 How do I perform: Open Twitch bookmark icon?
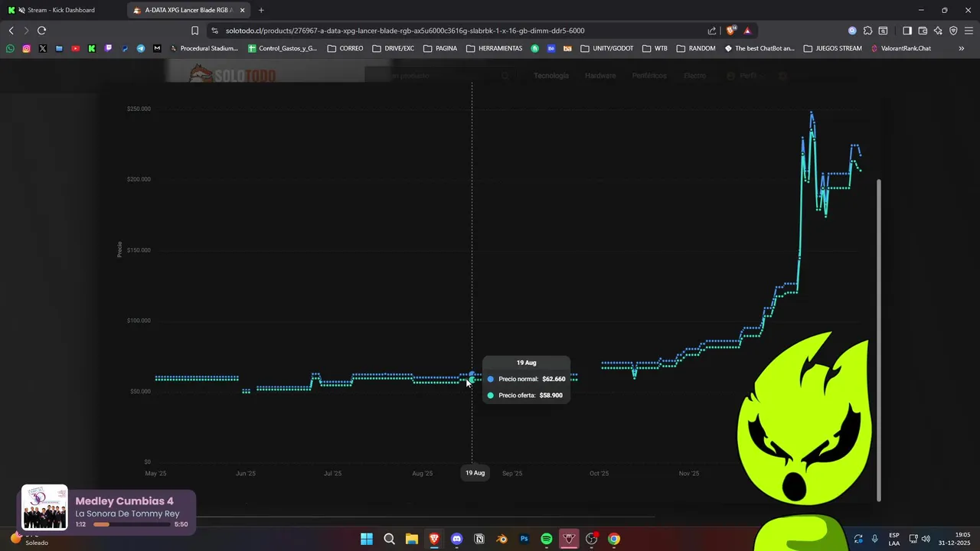[x=108, y=48]
